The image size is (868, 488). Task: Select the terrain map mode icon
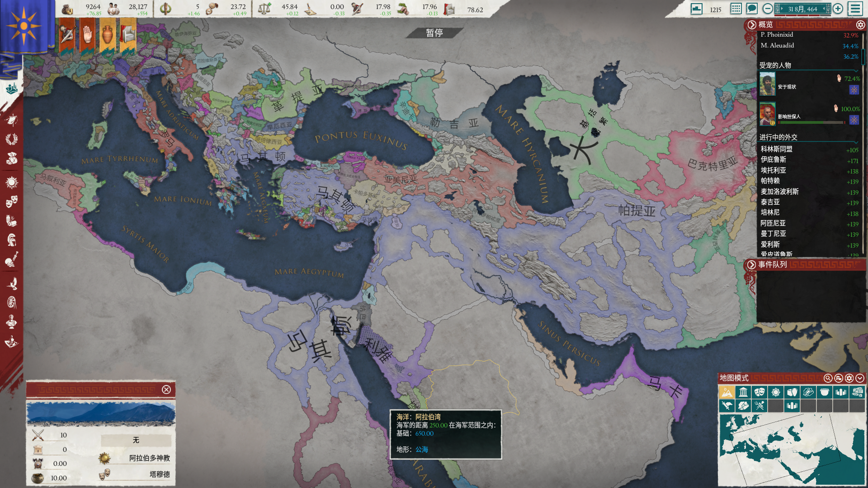(726, 392)
